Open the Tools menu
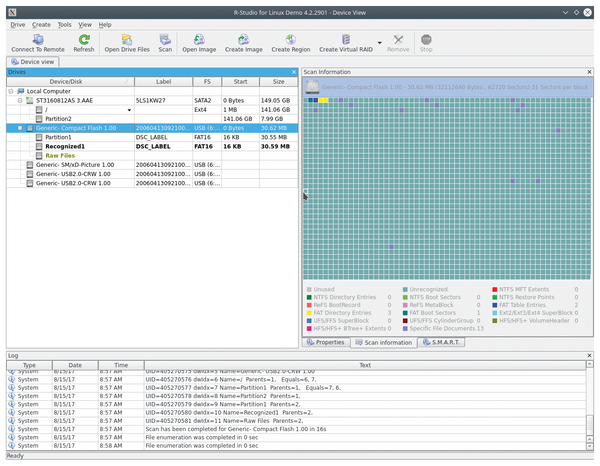This screenshot has height=466, width=600. 64,25
